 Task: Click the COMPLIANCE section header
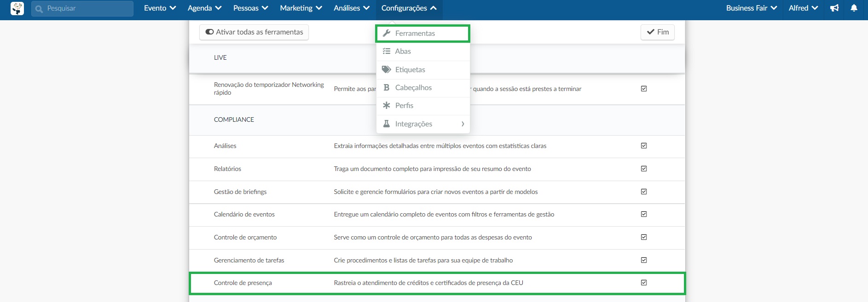(x=234, y=120)
